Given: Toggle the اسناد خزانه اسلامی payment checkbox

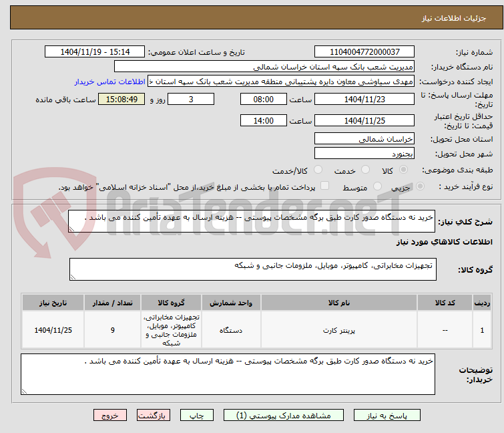Looking at the screenshot, I should coord(325,186).
